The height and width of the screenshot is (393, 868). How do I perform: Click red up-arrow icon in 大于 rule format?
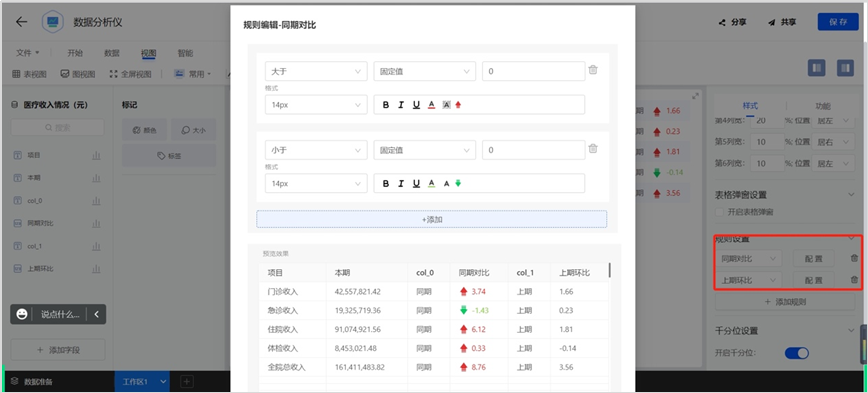(x=458, y=105)
